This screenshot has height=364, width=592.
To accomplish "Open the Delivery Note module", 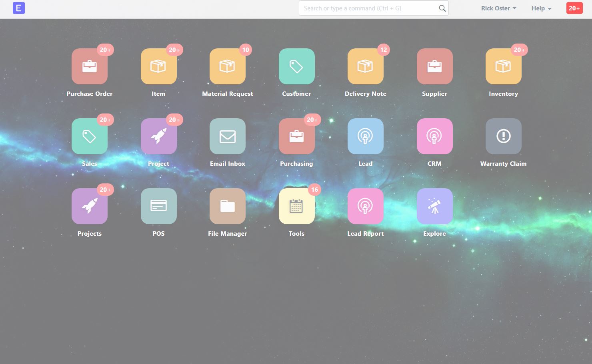I will pos(365,66).
